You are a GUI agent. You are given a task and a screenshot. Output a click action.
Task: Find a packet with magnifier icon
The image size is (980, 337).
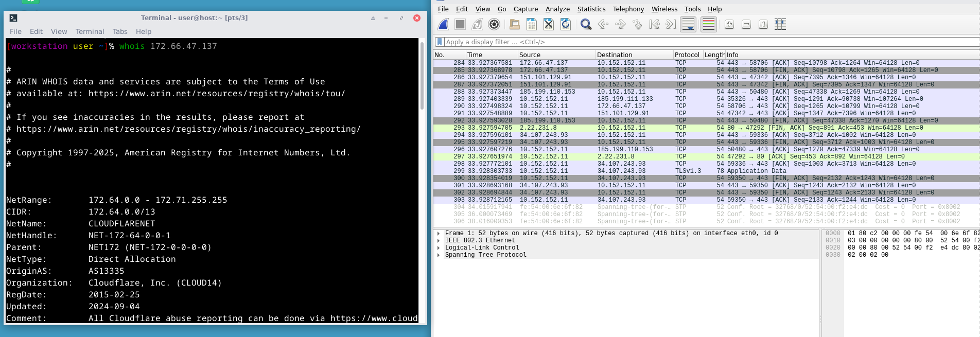(x=586, y=24)
